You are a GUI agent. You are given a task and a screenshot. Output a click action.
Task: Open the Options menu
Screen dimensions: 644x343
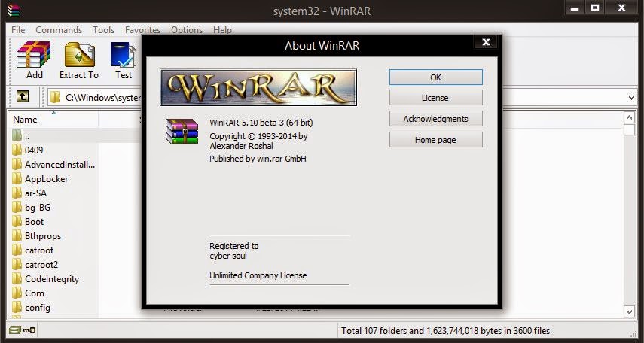(187, 30)
